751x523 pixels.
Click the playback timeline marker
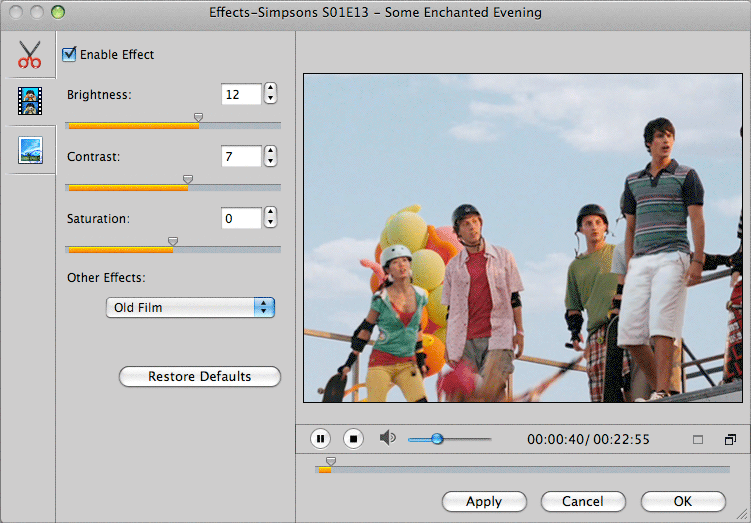pos(330,461)
